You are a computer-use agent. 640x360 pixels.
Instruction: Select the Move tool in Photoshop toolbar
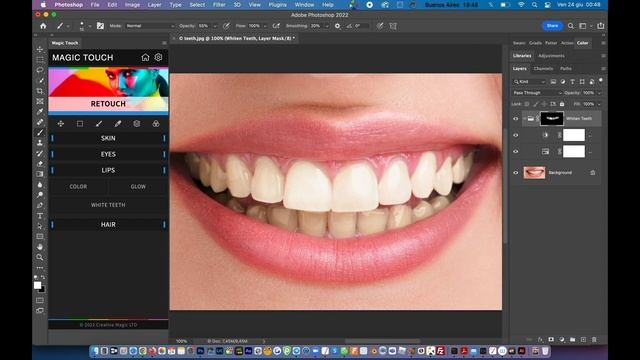(40, 49)
